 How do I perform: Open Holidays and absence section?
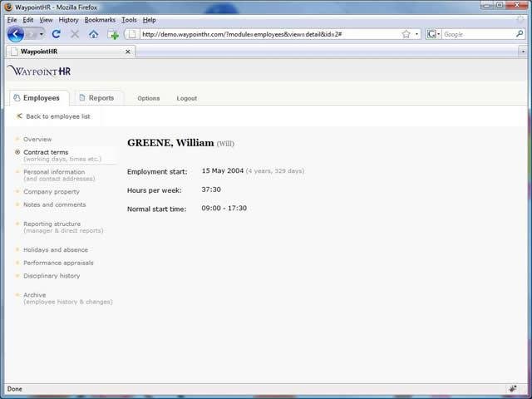[x=56, y=249]
